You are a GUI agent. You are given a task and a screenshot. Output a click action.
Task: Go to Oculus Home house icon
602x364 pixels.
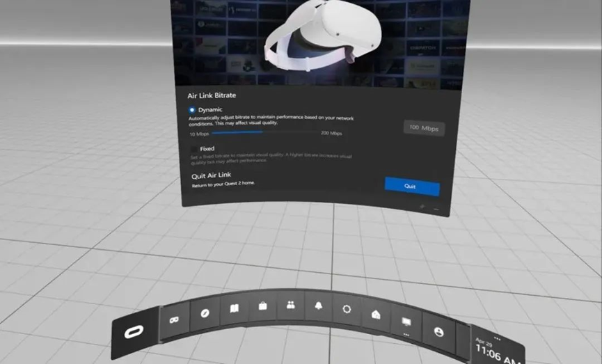[376, 315]
